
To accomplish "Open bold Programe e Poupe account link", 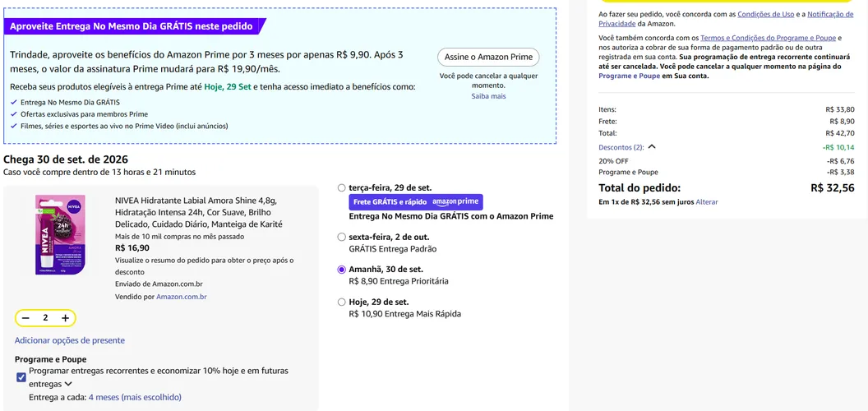I will point(630,76).
